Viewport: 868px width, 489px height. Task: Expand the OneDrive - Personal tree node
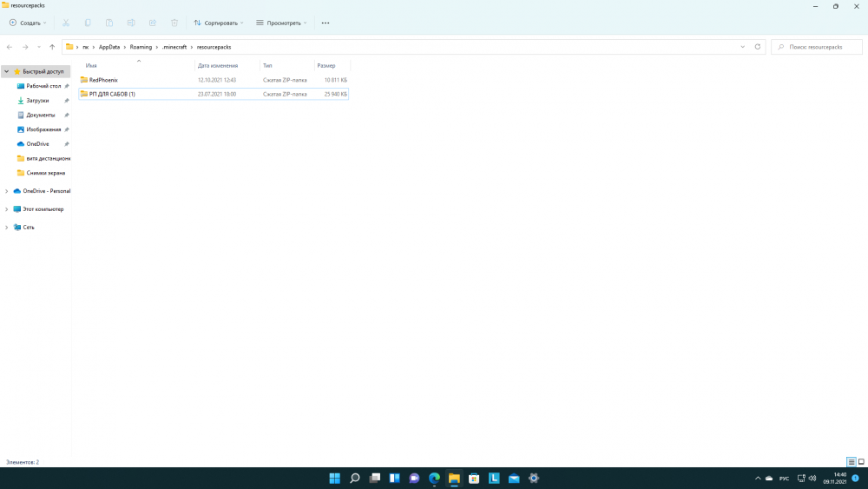pos(7,191)
